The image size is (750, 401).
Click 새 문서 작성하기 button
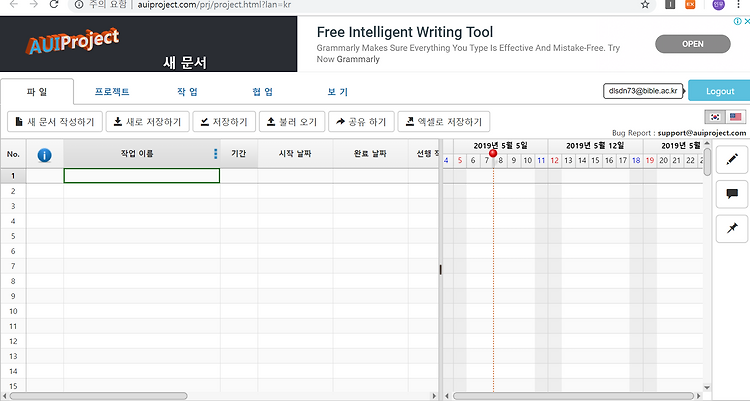55,122
